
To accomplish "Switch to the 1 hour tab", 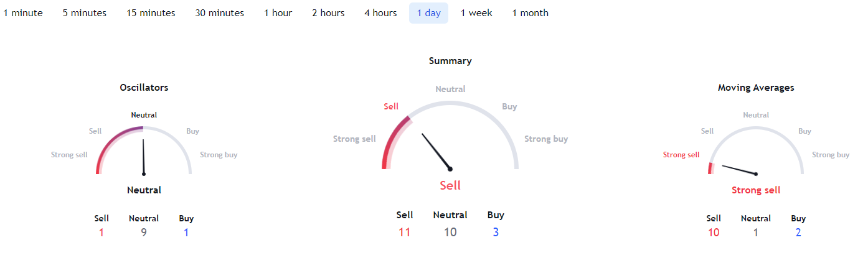I will (x=278, y=13).
